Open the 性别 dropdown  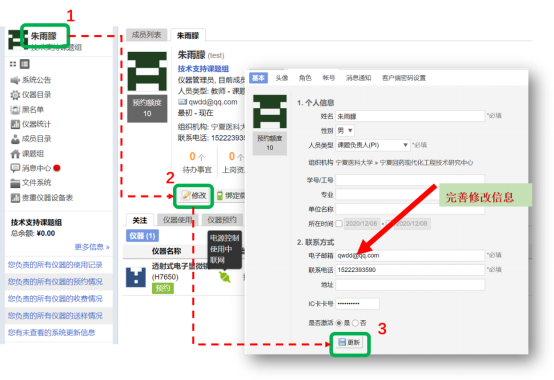coord(345,131)
